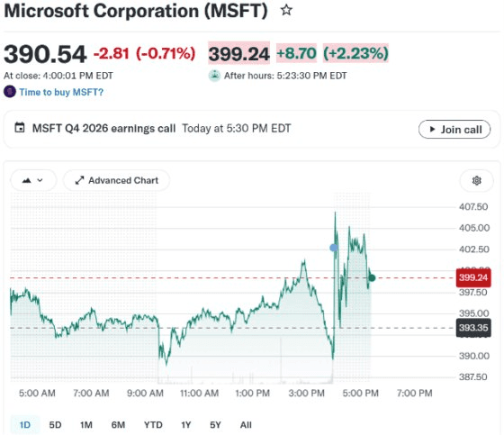Click the blue event marker on chart
Image resolution: width=504 pixels, height=435 pixels.
point(334,248)
